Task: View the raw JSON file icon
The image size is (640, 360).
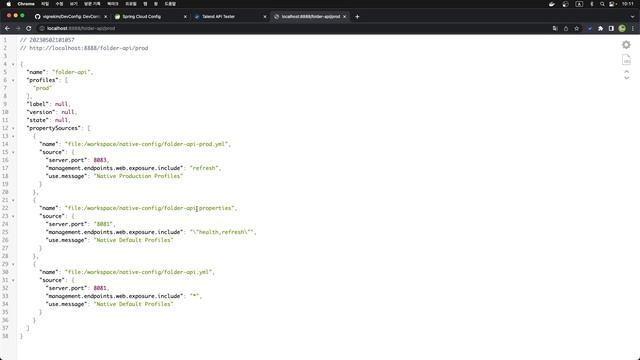Action: pos(626,60)
